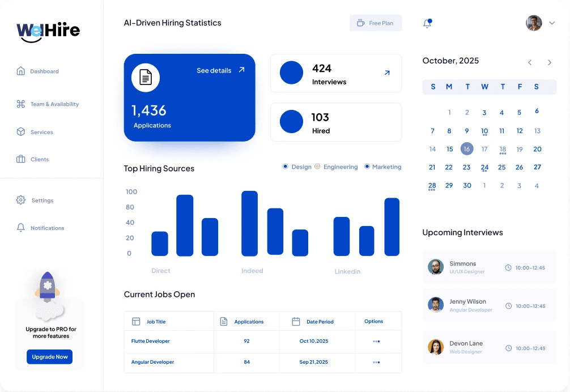Click the blue circle on Hired card

click(291, 121)
